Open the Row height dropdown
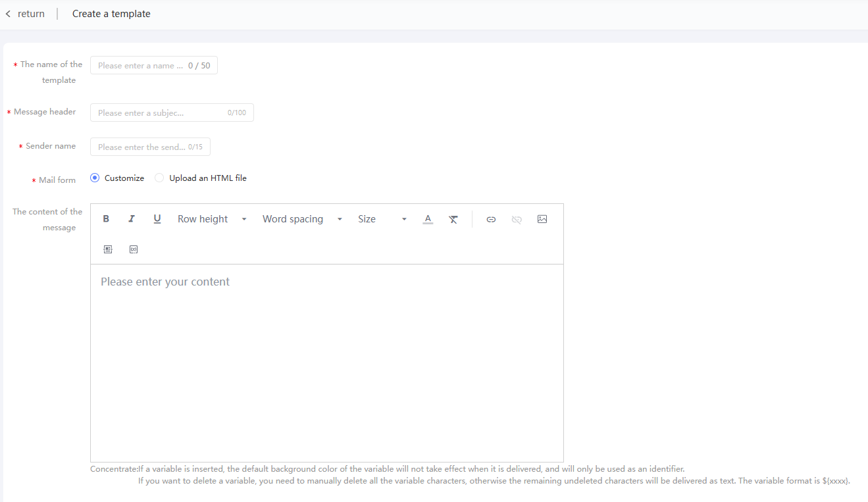 tap(212, 219)
